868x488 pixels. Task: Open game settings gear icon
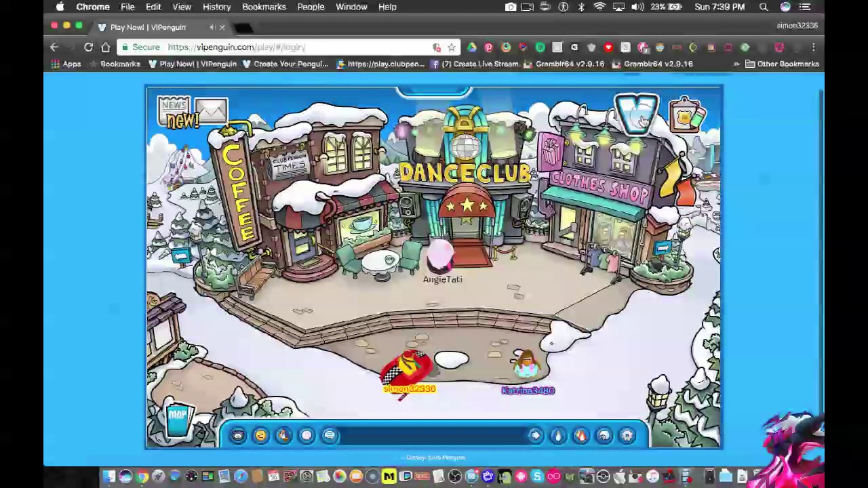coord(627,435)
